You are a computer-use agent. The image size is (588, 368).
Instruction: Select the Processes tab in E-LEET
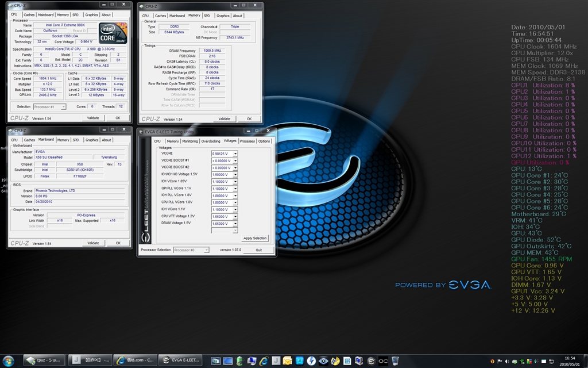pos(247,141)
